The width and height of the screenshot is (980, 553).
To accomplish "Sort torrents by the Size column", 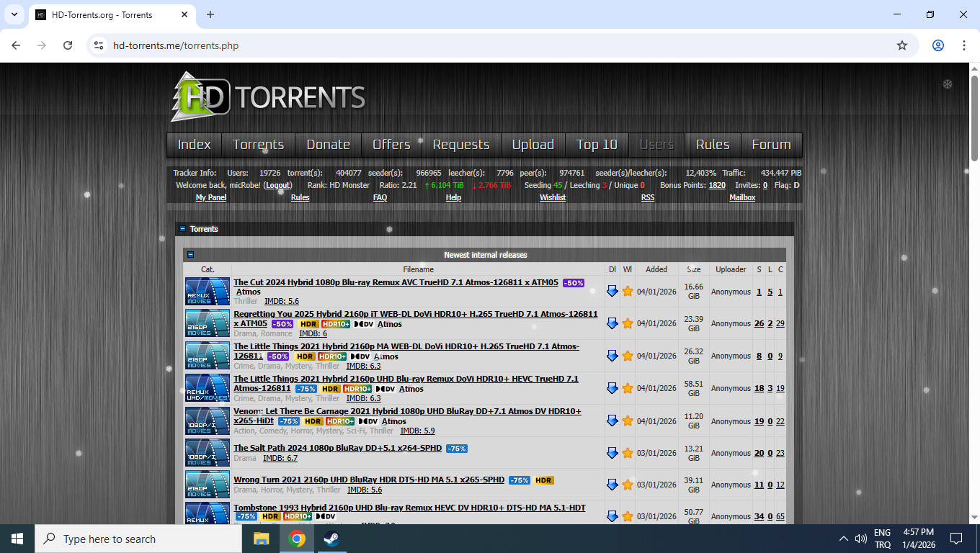I will pos(694,269).
